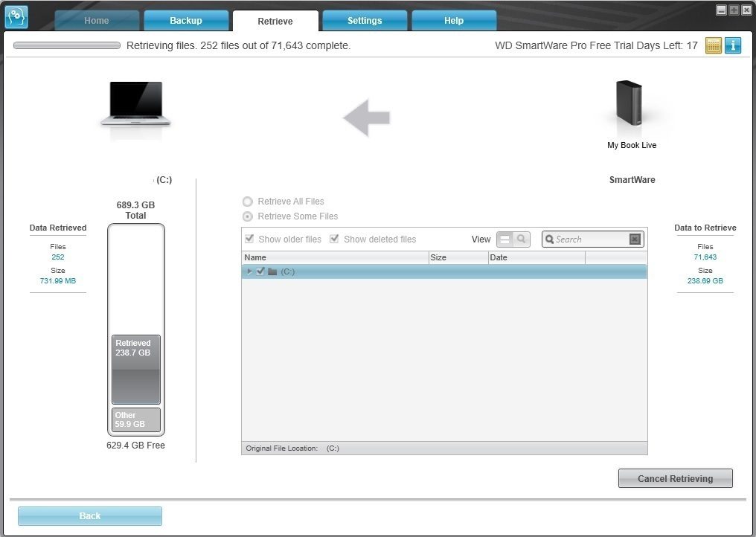Switch to the Retrieve tab

click(275, 21)
